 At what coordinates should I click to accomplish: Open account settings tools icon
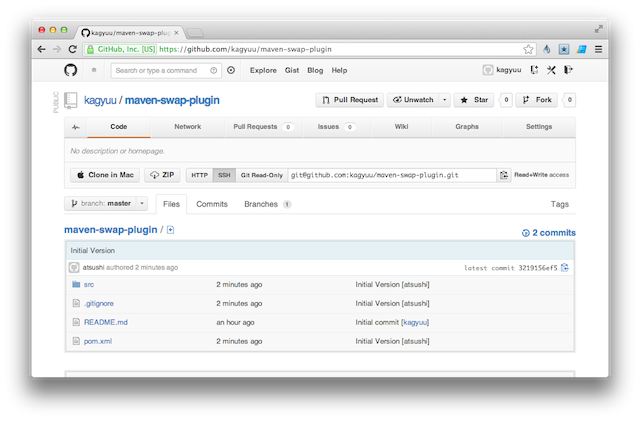[x=550, y=70]
